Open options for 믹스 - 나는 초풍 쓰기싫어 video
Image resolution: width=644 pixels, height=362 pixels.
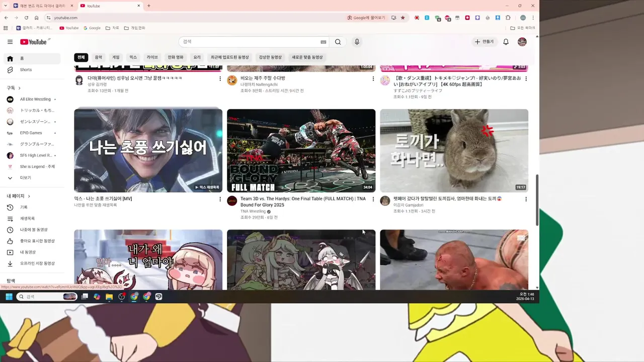(220, 199)
